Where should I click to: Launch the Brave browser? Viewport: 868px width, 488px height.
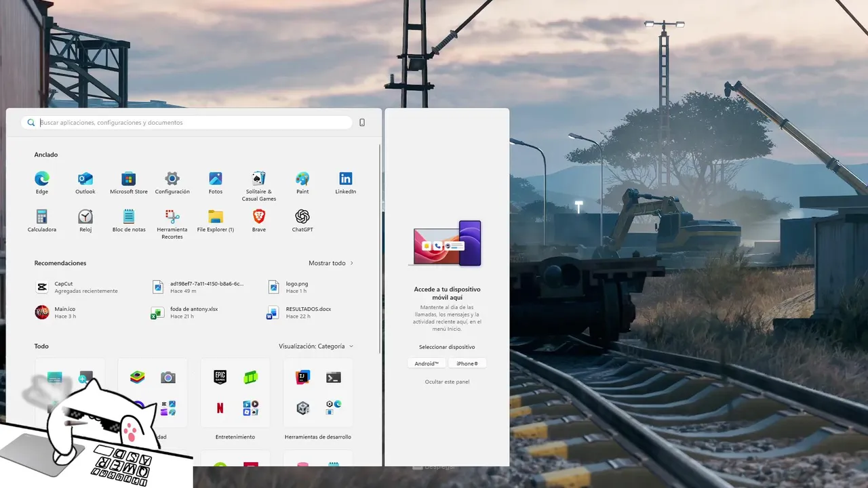click(259, 217)
